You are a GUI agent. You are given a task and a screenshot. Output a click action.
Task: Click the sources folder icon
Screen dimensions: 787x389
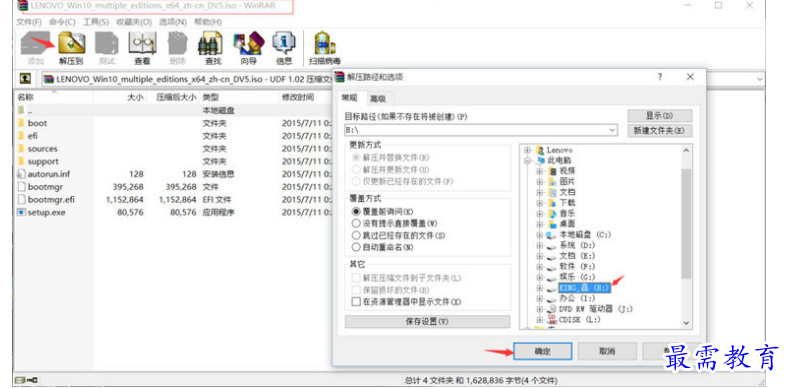[x=21, y=149]
